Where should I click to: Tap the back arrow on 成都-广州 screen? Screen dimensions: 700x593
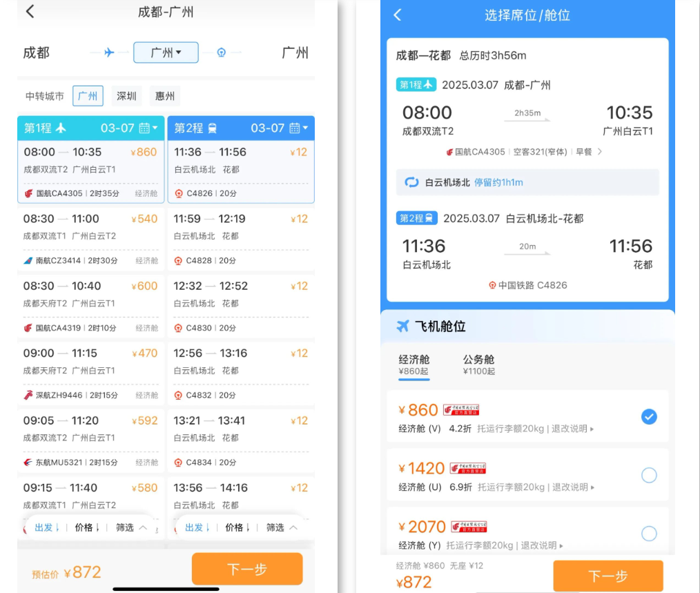point(30,12)
